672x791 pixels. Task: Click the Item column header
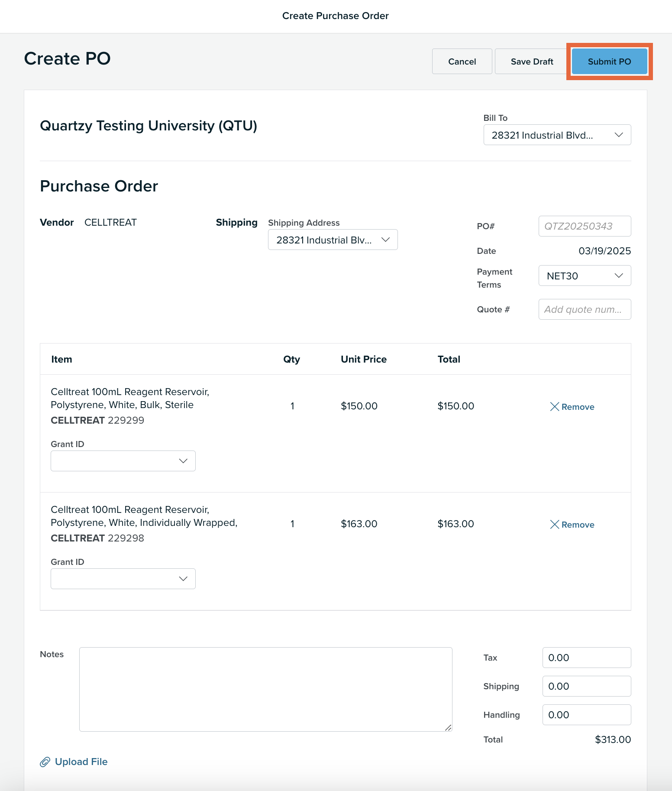(61, 359)
